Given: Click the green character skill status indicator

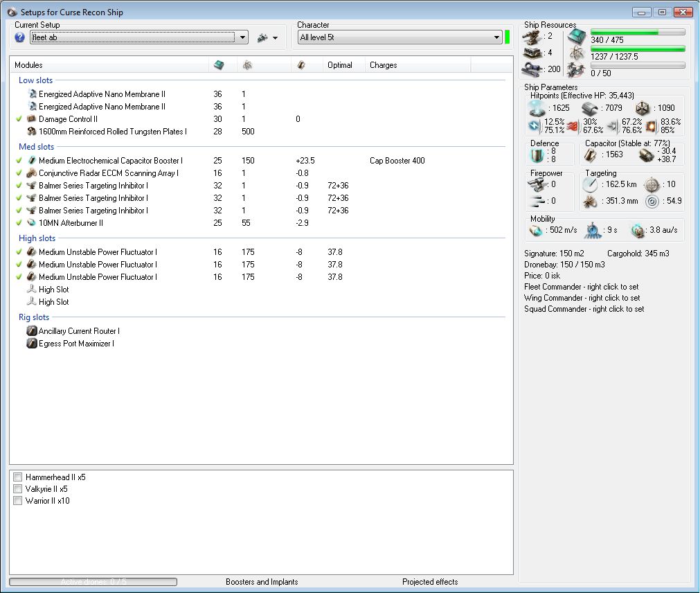Looking at the screenshot, I should pyautogui.click(x=508, y=37).
